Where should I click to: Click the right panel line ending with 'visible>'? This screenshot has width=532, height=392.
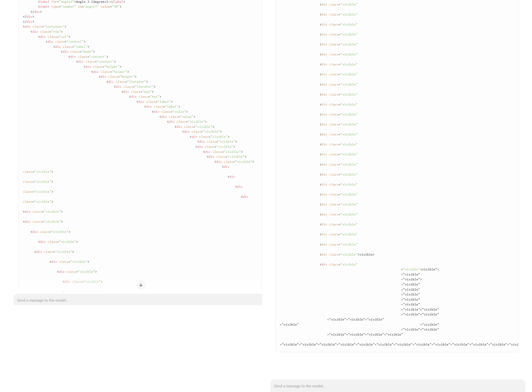click(347, 254)
